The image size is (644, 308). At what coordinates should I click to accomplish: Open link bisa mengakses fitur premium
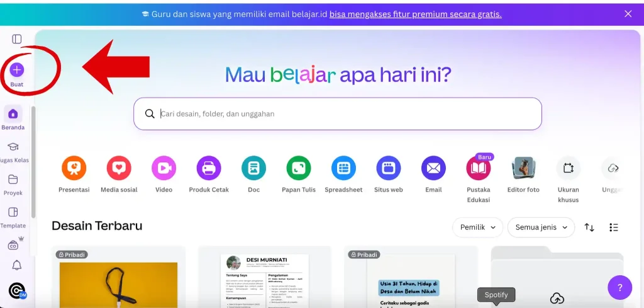(415, 14)
